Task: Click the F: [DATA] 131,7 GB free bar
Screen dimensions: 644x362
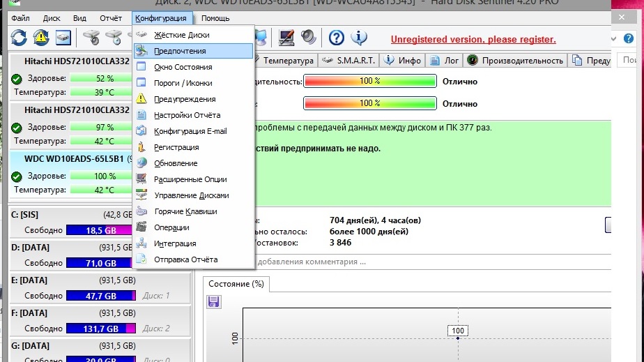Action: pyautogui.click(x=101, y=329)
